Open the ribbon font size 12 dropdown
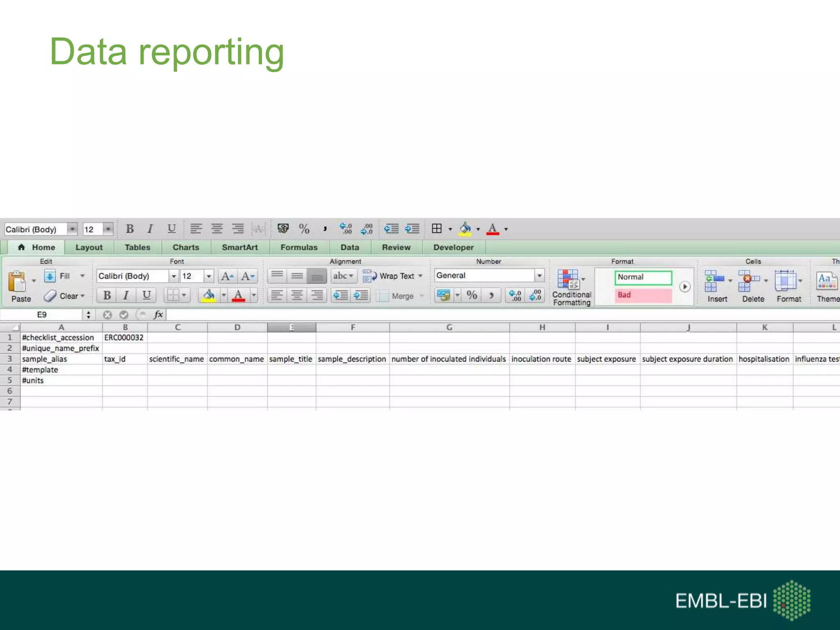This screenshot has height=630, width=840. (x=209, y=276)
